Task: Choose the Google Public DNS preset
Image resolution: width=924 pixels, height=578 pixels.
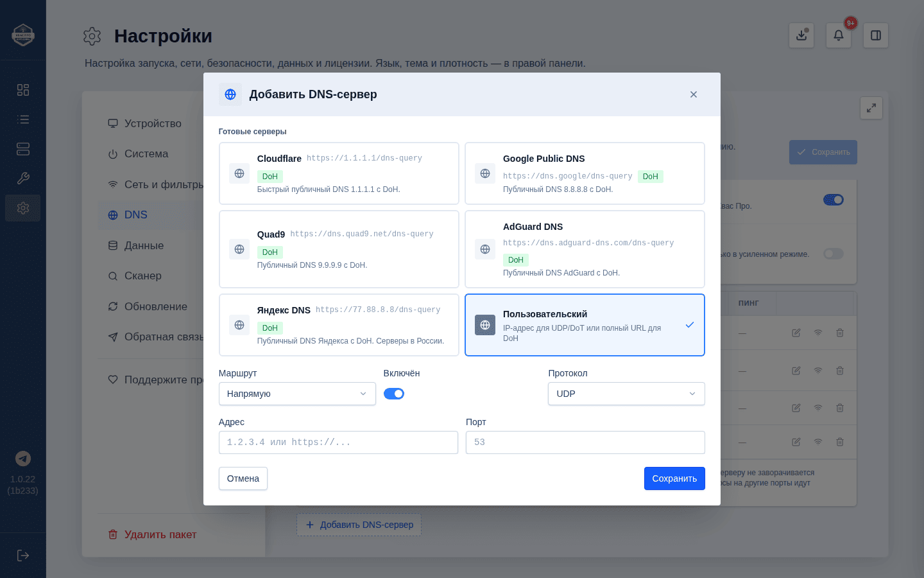Action: [585, 173]
